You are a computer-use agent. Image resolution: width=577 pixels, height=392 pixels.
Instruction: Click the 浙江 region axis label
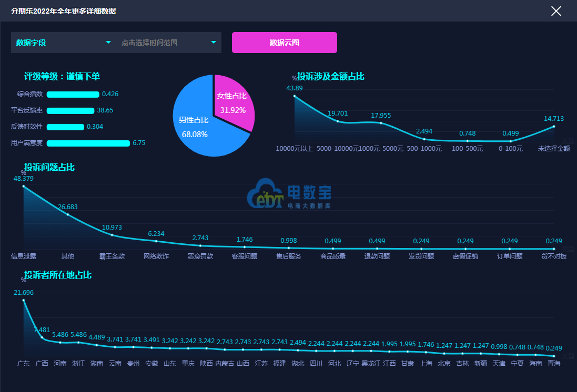pos(78,364)
